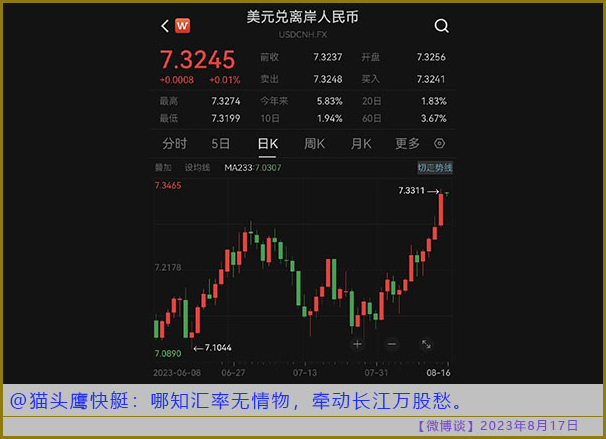Click the 7.0890 axis bottom value
Viewport: 606px width, 439px height.
pyautogui.click(x=168, y=354)
